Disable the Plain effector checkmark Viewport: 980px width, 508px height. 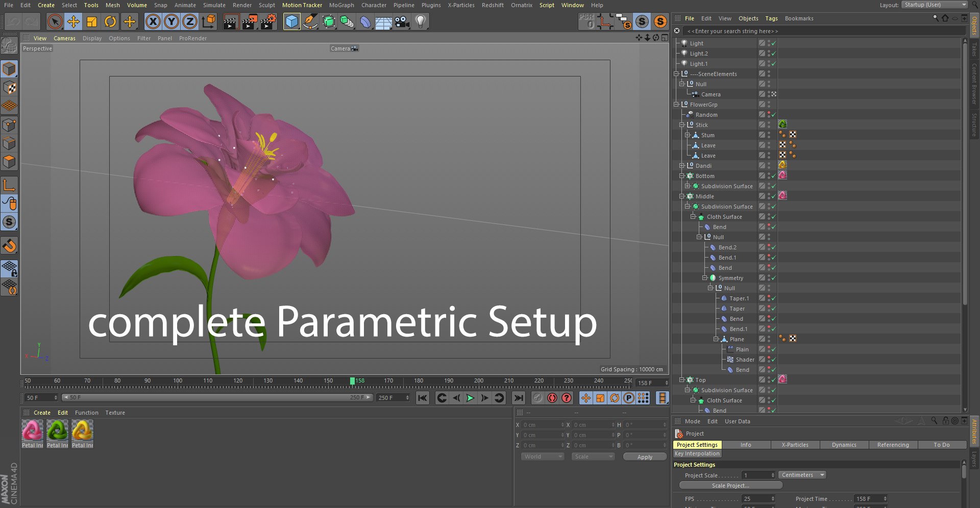coord(774,349)
